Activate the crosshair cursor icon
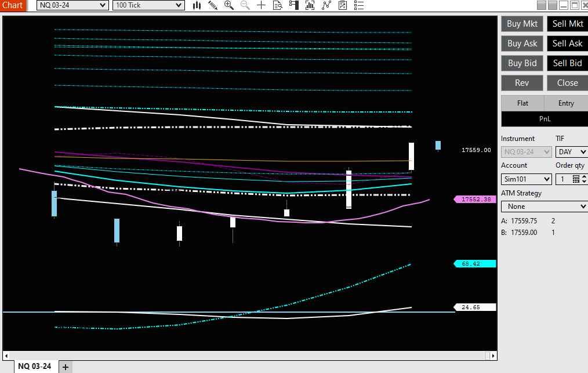588x373 pixels. click(x=261, y=5)
